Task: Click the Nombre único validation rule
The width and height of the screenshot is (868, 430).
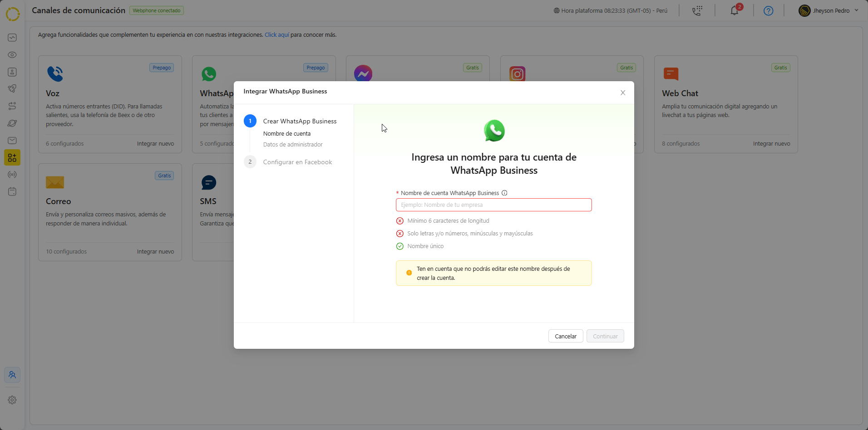Action: click(420, 246)
